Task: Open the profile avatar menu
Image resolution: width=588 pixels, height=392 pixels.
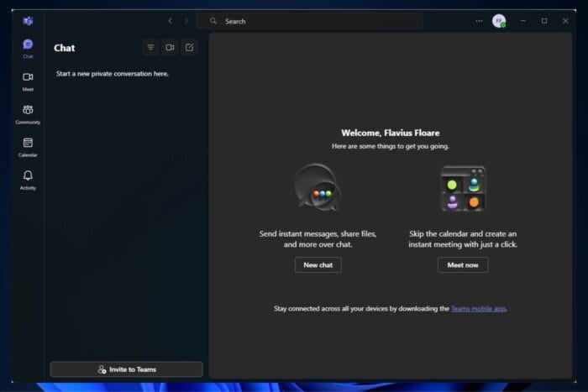Action: (499, 21)
